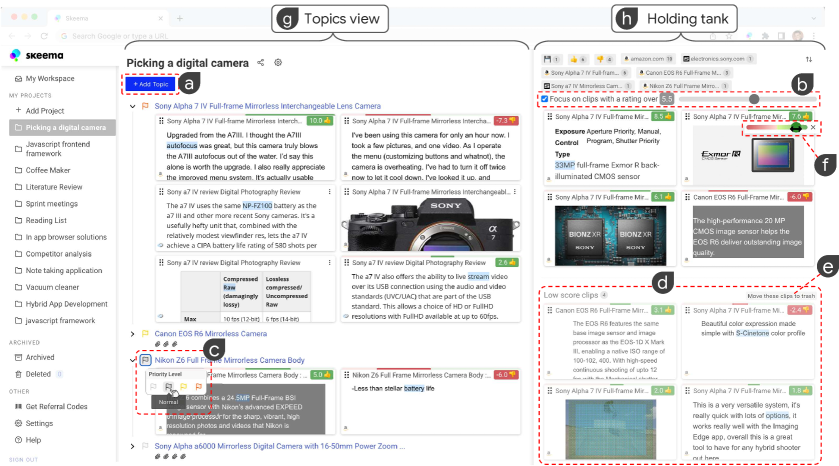The width and height of the screenshot is (839, 466).
Task: Click the green knob on red-green rating slider
Action: point(796,127)
